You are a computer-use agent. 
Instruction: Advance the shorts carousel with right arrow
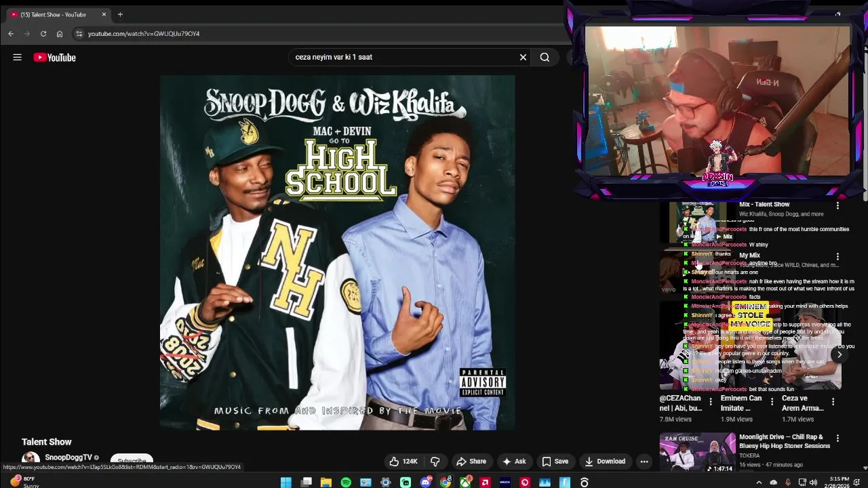tap(840, 354)
